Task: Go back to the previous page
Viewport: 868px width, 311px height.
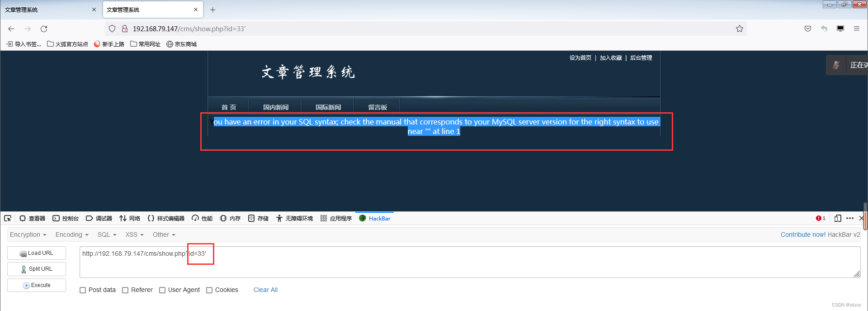Action: click(x=11, y=29)
